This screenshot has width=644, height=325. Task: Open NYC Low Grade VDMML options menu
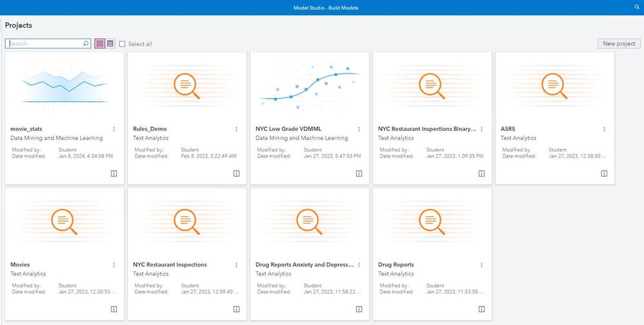(x=359, y=130)
